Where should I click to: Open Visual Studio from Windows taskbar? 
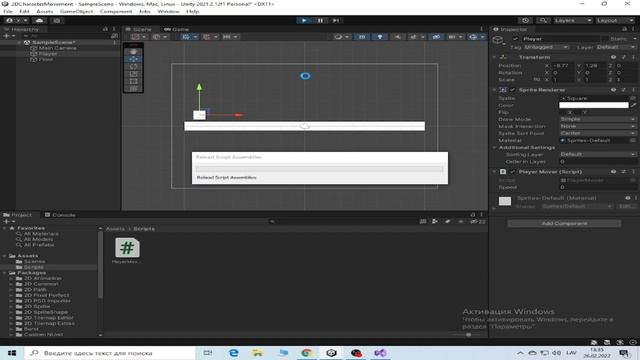[x=380, y=353]
